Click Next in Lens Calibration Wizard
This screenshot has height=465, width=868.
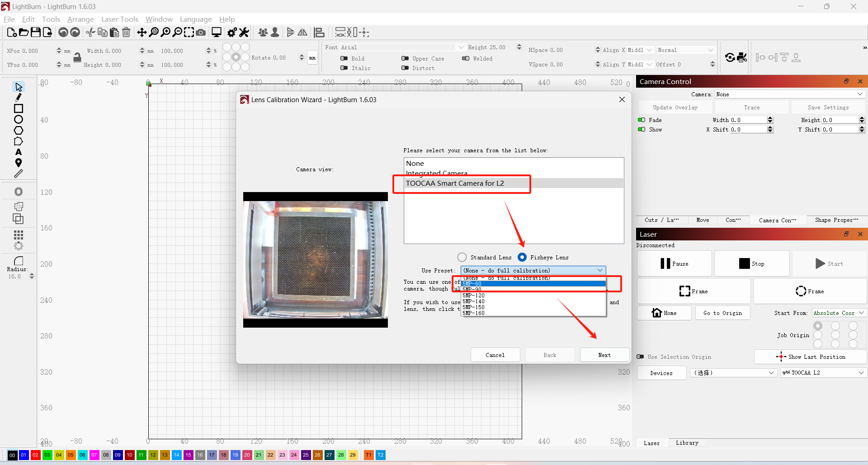pos(604,355)
